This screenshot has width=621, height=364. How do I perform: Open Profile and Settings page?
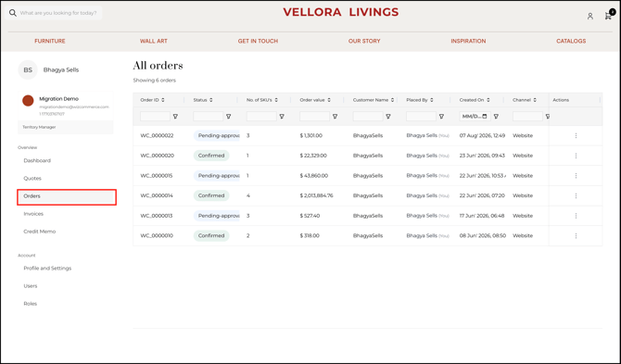[x=47, y=269]
